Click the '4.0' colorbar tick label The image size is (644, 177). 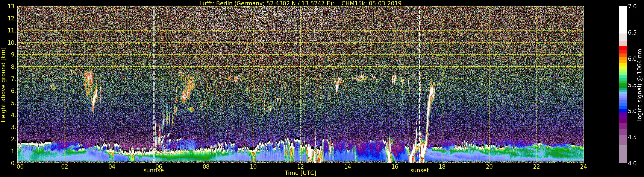pyautogui.click(x=632, y=163)
